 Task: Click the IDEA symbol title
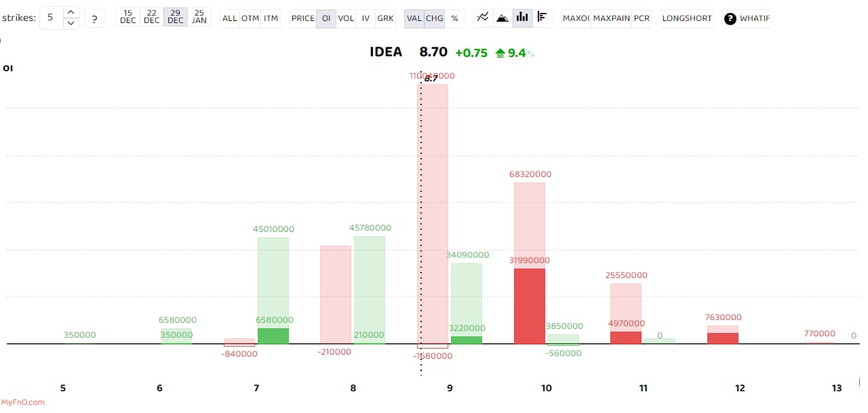(386, 52)
